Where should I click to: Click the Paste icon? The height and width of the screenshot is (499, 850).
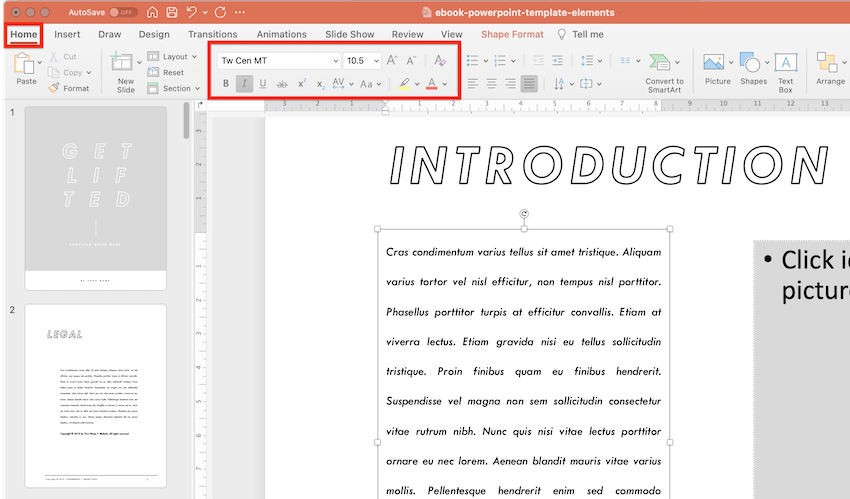pyautogui.click(x=26, y=65)
